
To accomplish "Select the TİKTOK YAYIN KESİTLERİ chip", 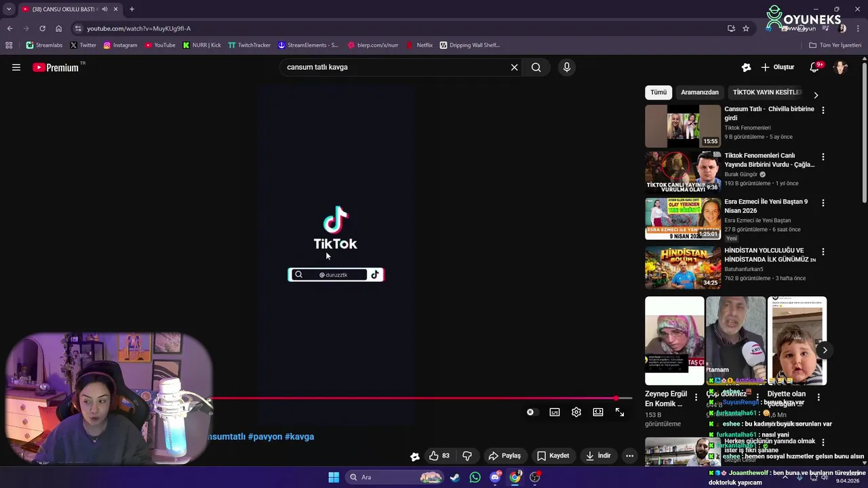I will pyautogui.click(x=767, y=92).
